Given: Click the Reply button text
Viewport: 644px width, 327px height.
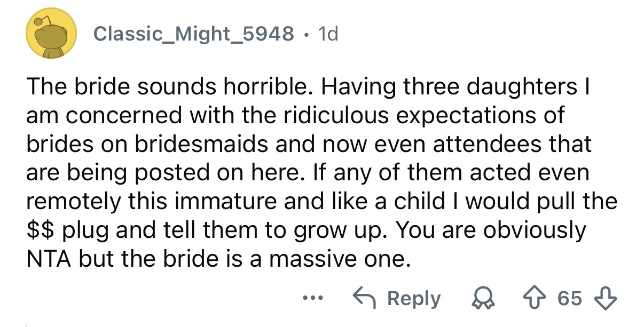Looking at the screenshot, I should pos(413,299).
